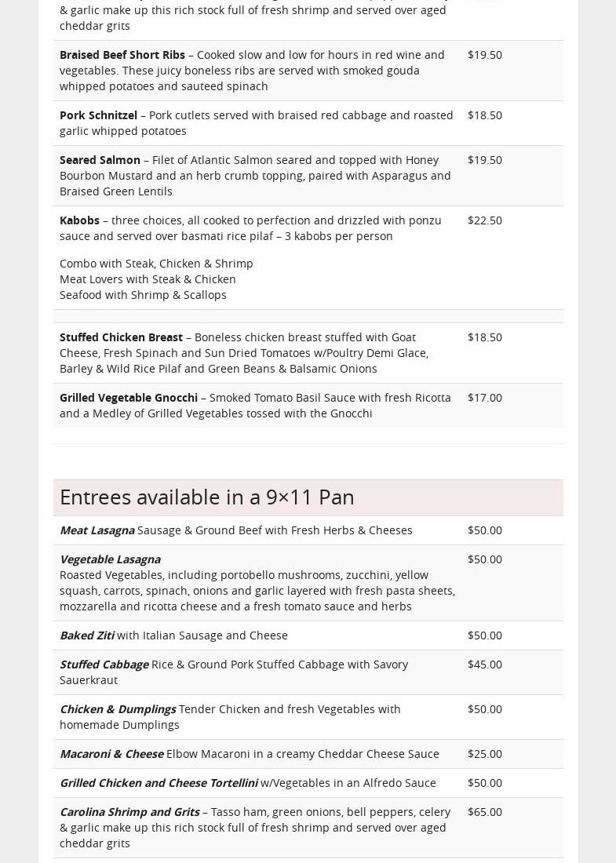This screenshot has height=863, width=616.
Task: Click the Entrees available in a 9×11 Pan heading
Action: [207, 497]
